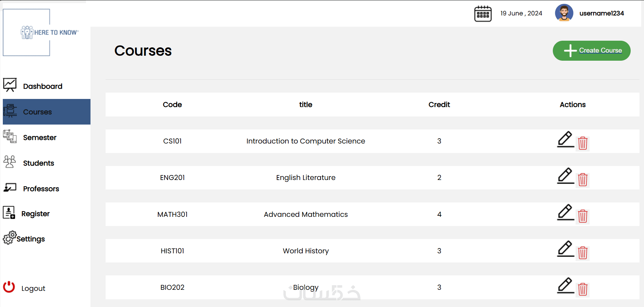644x307 pixels.
Task: Go to Semester section
Action: [40, 138]
